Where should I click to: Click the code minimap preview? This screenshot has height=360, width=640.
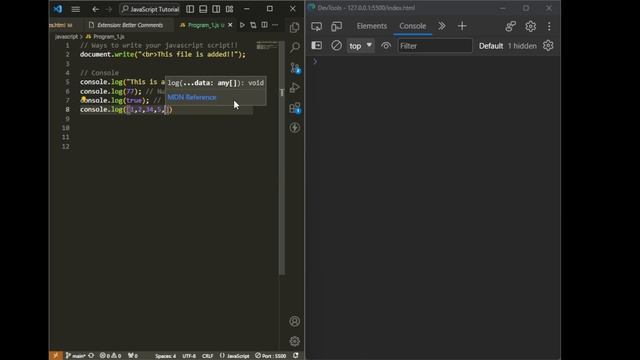point(267,46)
